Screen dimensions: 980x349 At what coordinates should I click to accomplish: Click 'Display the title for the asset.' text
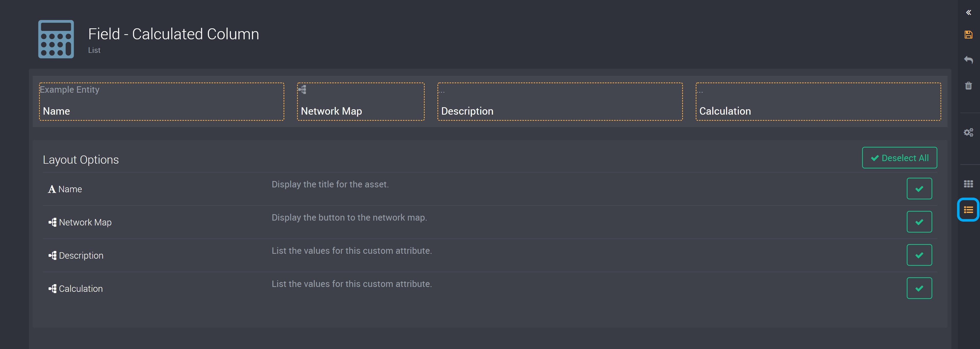click(330, 184)
